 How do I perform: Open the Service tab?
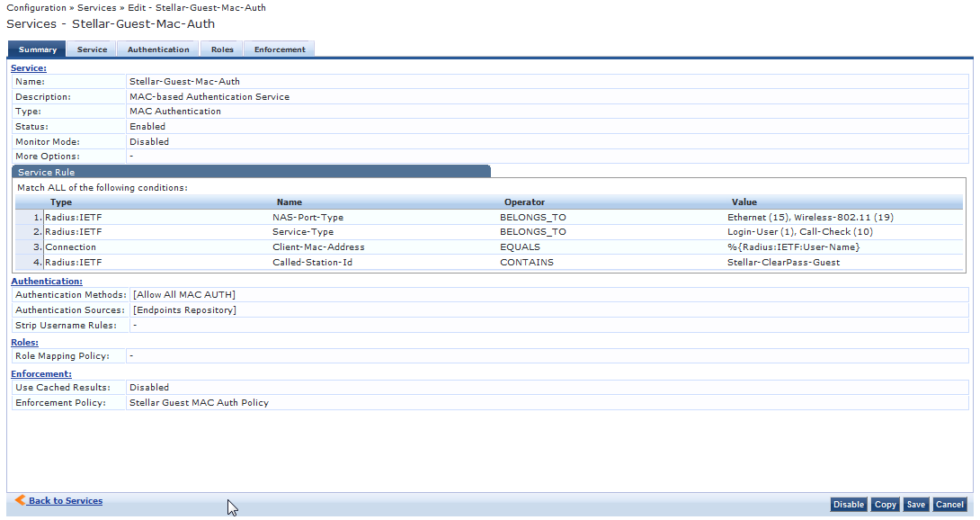[x=92, y=49]
